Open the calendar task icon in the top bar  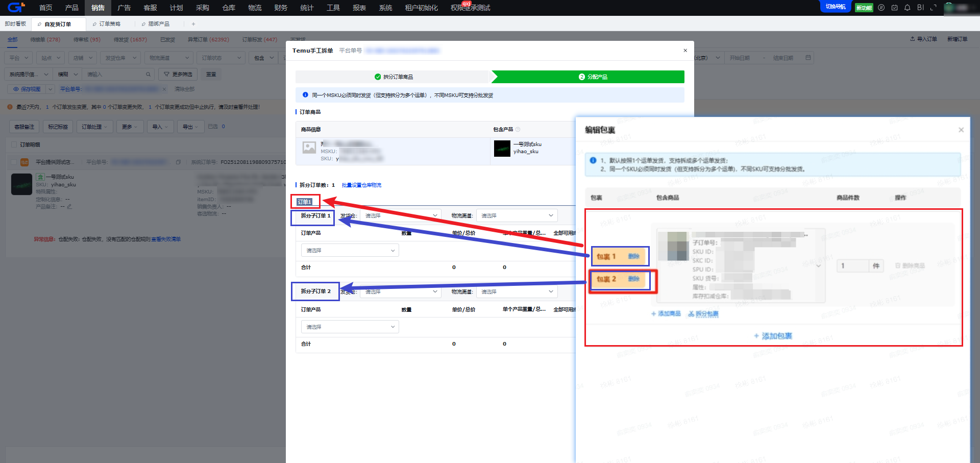pyautogui.click(x=894, y=8)
